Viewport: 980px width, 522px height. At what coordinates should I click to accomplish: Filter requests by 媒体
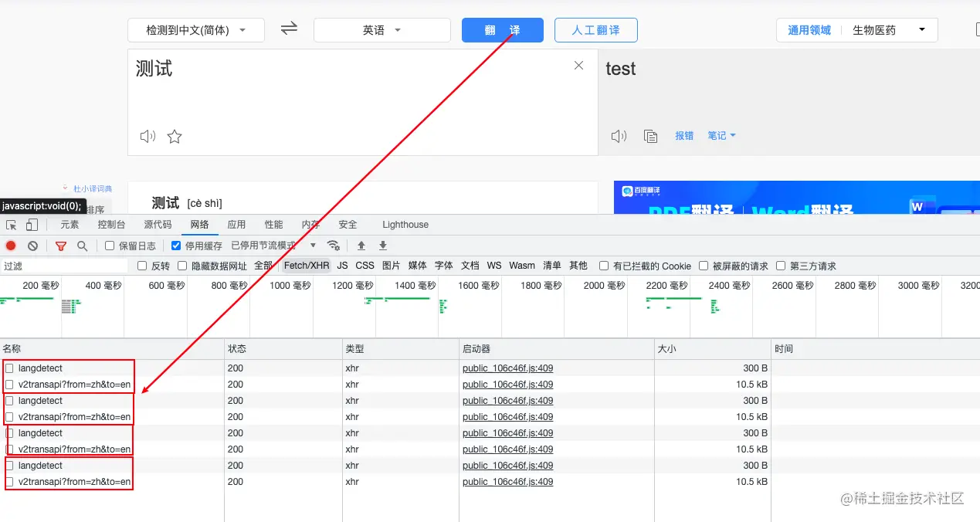[x=417, y=266]
